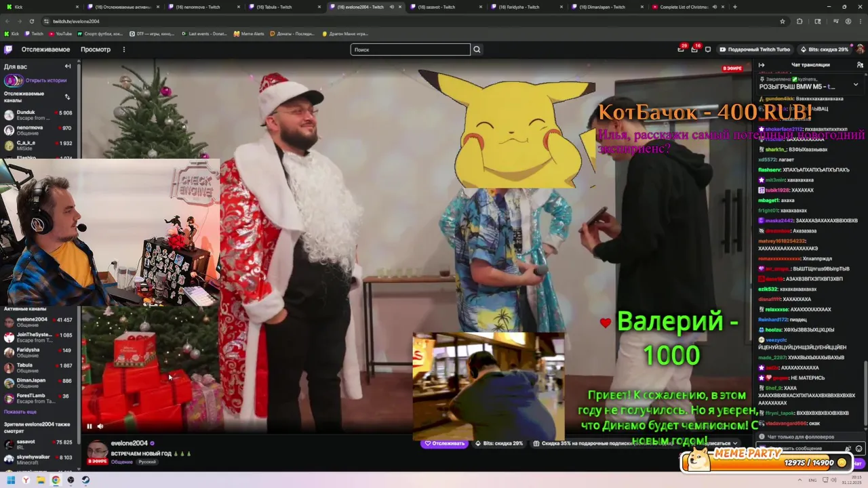Click the search magnifier button
This screenshot has width=868, height=488.
point(477,49)
